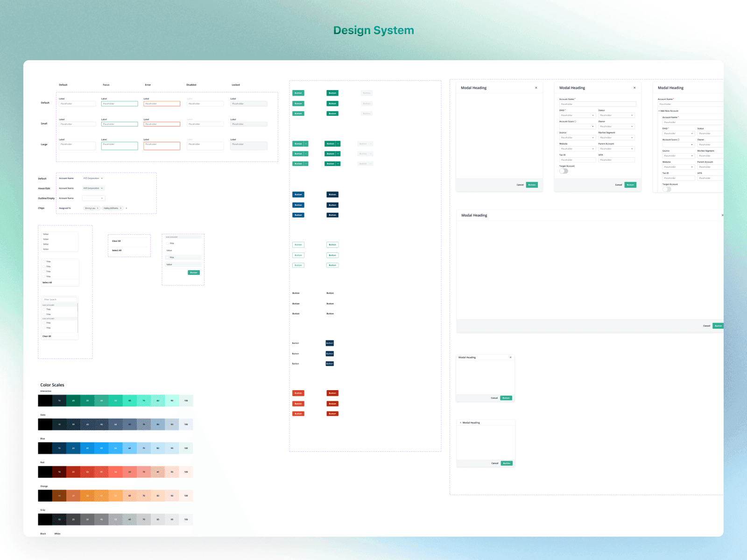The height and width of the screenshot is (560, 747).
Task: Open the empty Outline/Empty Account Name dropdown
Action: [93, 198]
